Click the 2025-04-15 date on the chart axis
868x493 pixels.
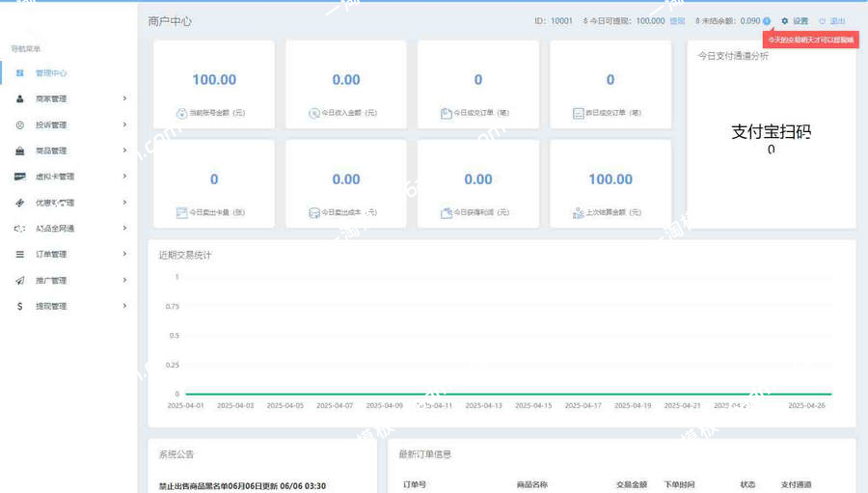(x=533, y=406)
